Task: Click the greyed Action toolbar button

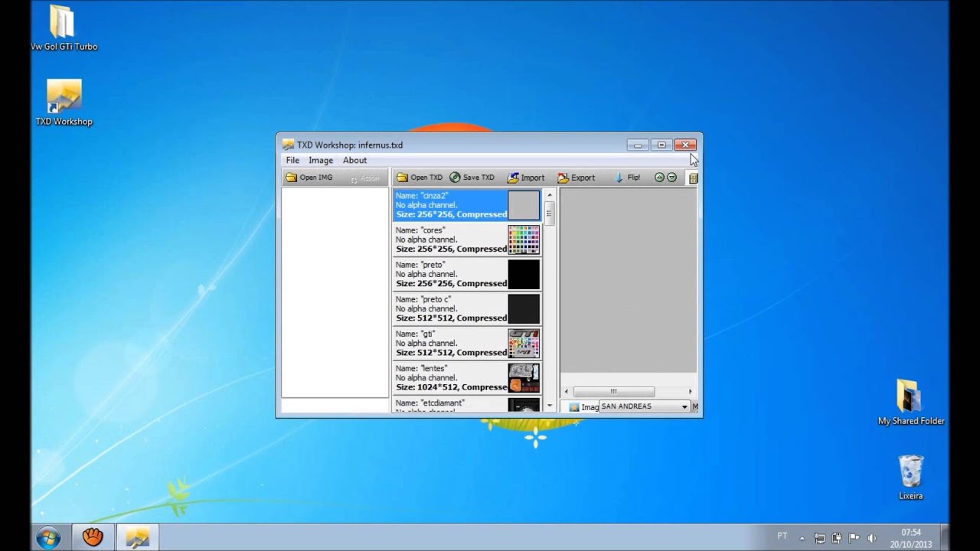Action: [x=364, y=178]
